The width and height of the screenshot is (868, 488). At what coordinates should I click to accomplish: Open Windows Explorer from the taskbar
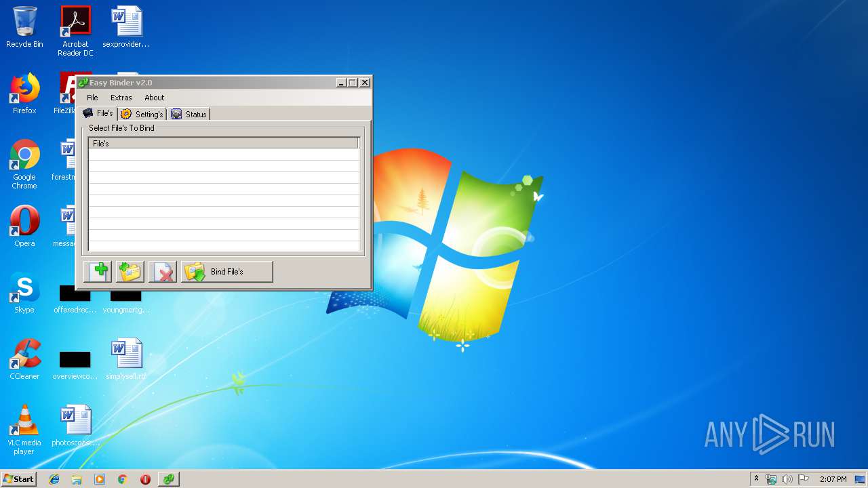[77, 479]
